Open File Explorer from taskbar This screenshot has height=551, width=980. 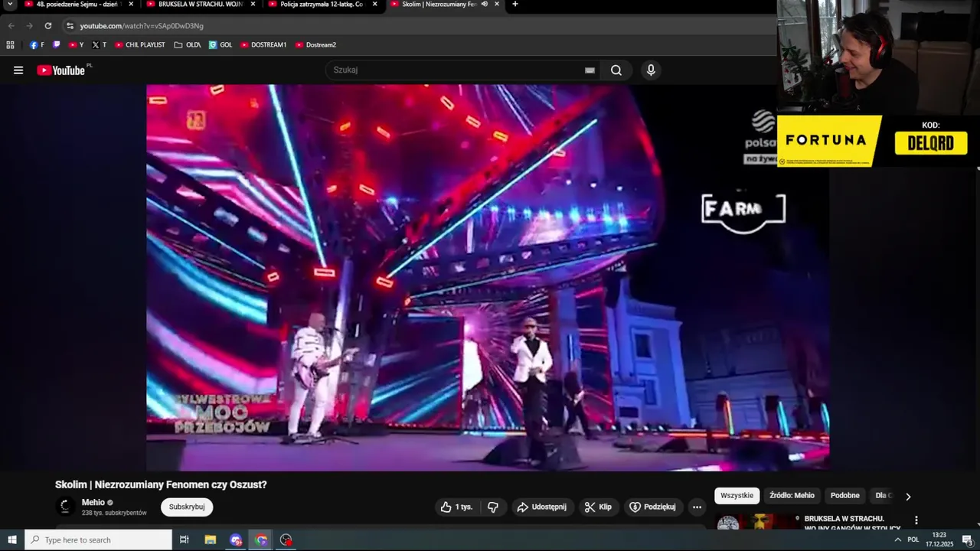tap(211, 540)
